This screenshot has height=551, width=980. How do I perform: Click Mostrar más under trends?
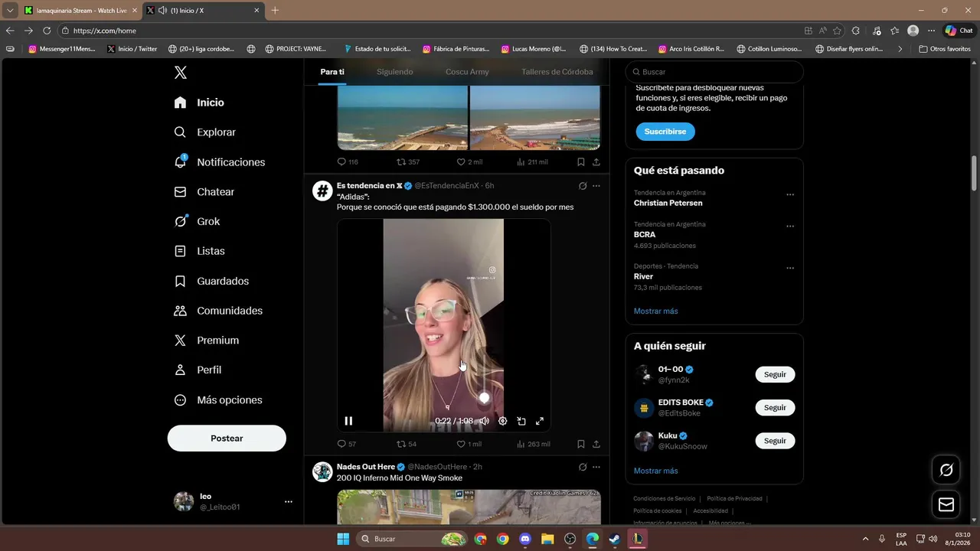point(656,311)
